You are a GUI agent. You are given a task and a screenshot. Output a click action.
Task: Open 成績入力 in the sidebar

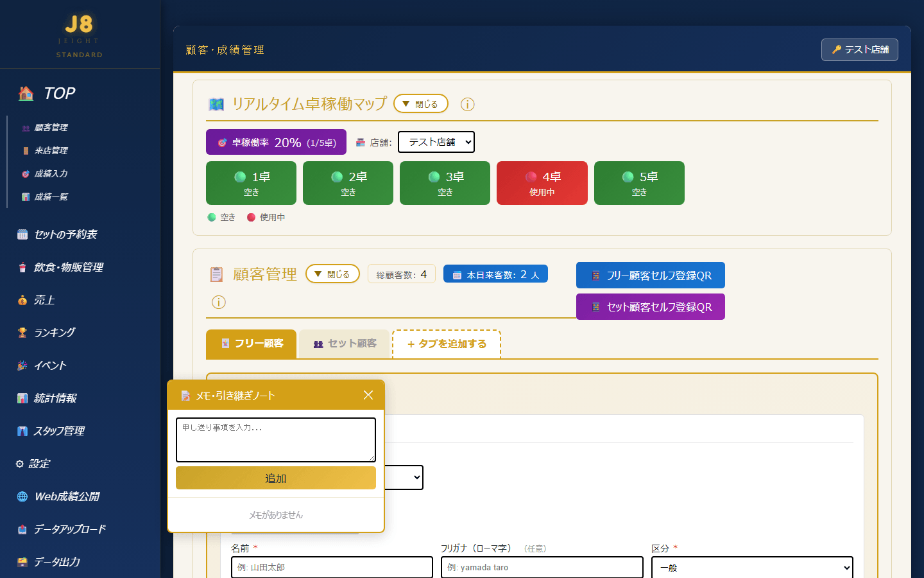coord(45,174)
